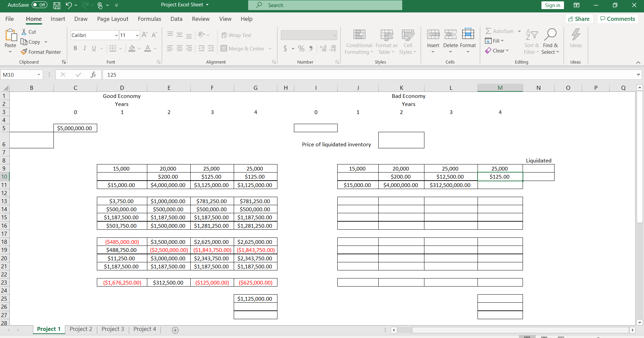644x338 pixels.
Task: Open Cell Styles gallery
Action: click(x=408, y=42)
